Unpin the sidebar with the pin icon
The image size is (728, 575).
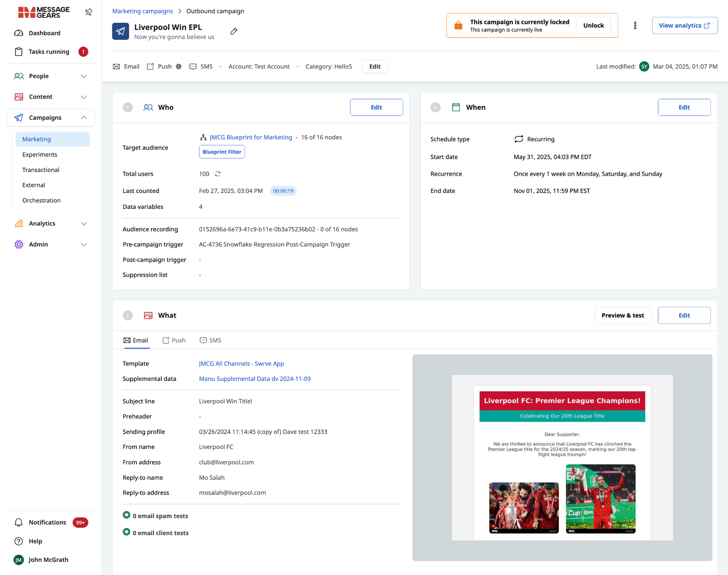[89, 12]
